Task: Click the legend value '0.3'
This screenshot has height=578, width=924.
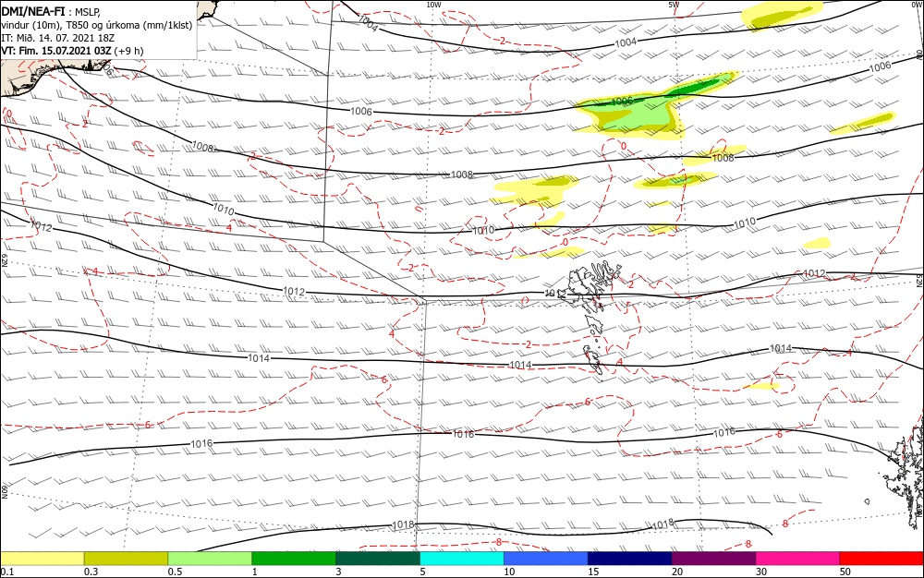Action: tap(91, 572)
